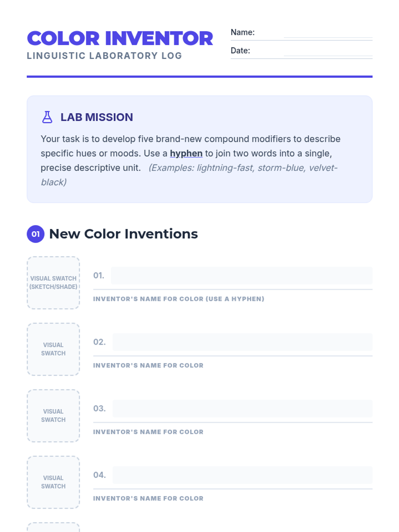Click the visual swatch beside entry 03
Screen dimensions: 399x532
(53, 416)
